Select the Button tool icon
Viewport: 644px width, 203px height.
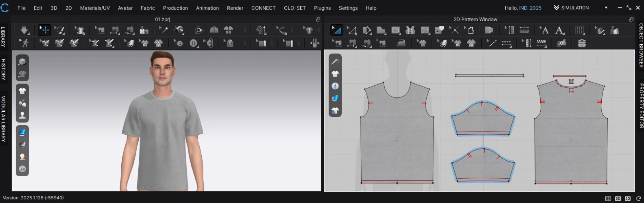(x=194, y=43)
